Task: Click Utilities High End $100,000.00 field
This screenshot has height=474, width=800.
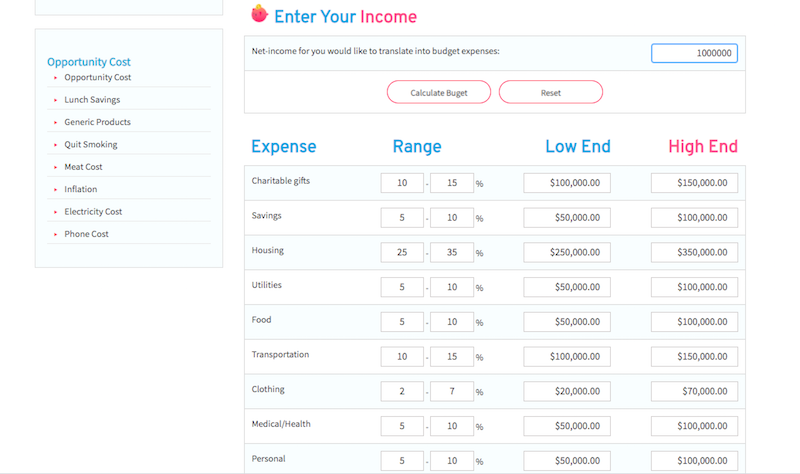Action: 694,287
